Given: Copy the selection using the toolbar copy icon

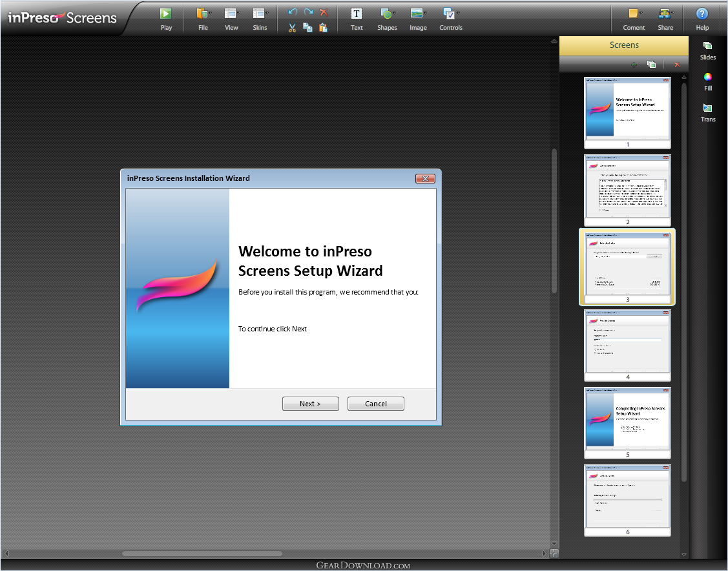Looking at the screenshot, I should (x=307, y=28).
